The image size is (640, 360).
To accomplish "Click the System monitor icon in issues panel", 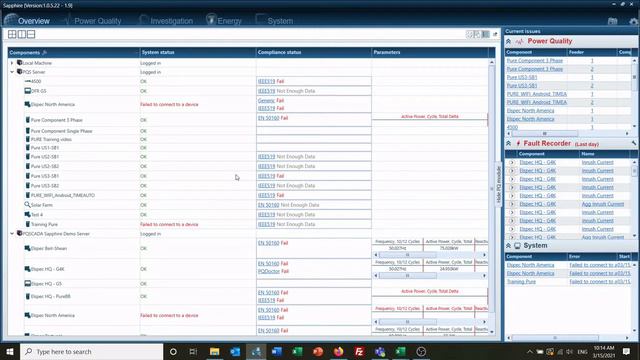I will click(x=518, y=246).
